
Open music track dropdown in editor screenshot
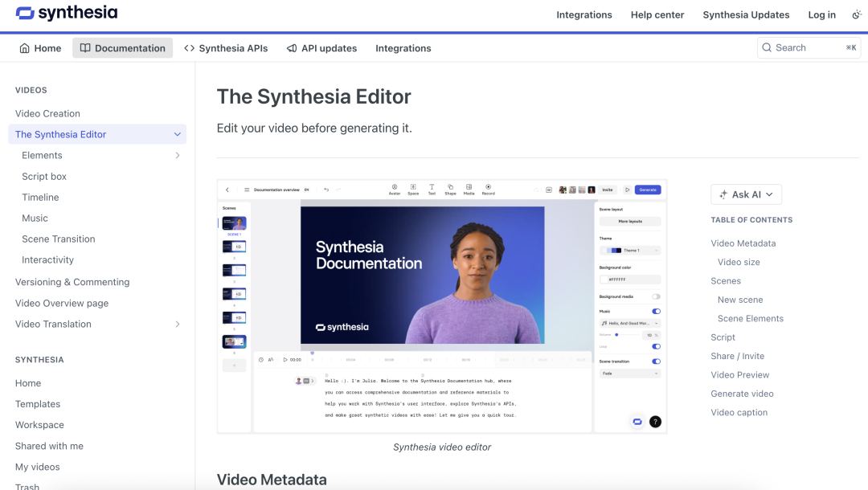[630, 323]
